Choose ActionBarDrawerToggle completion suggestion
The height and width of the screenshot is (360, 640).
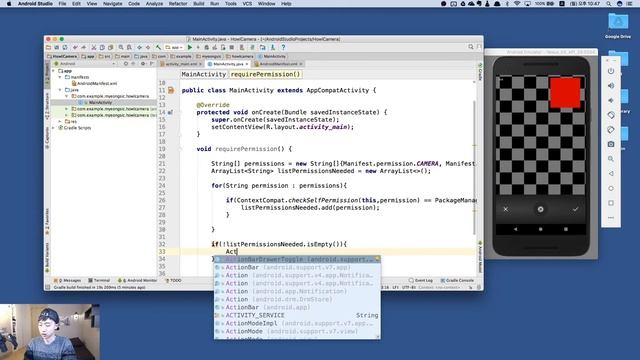click(x=297, y=260)
